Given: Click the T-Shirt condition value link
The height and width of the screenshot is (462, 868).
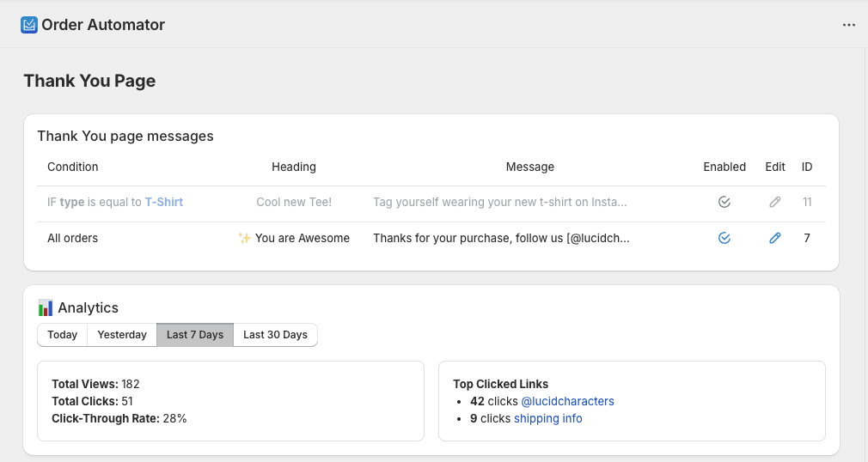Looking at the screenshot, I should 163,203.
